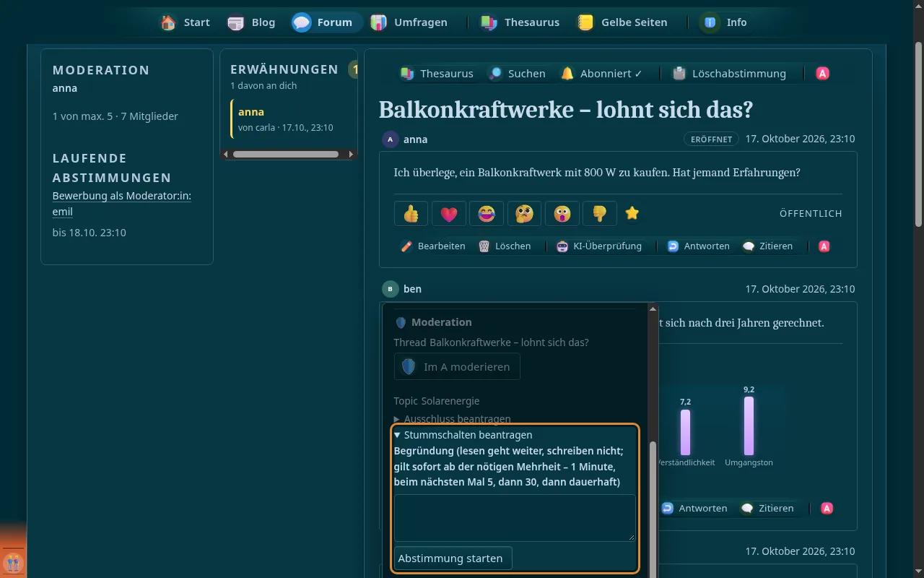Toggle the Abonniert subscription bell
Image resolution: width=924 pixels, height=578 pixels.
click(601, 74)
